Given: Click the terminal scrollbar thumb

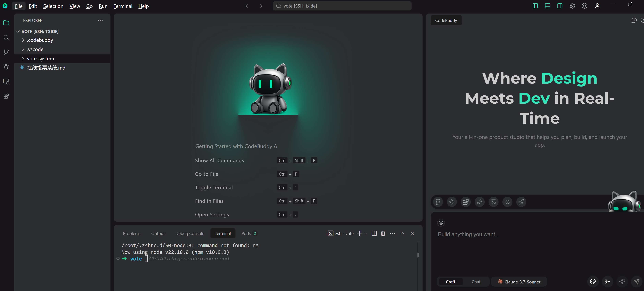Looking at the screenshot, I should (x=418, y=255).
